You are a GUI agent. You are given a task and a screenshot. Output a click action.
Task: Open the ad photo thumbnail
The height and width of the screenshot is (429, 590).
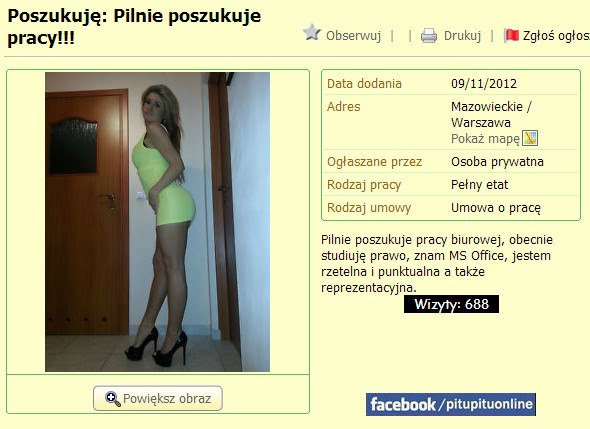[157, 222]
